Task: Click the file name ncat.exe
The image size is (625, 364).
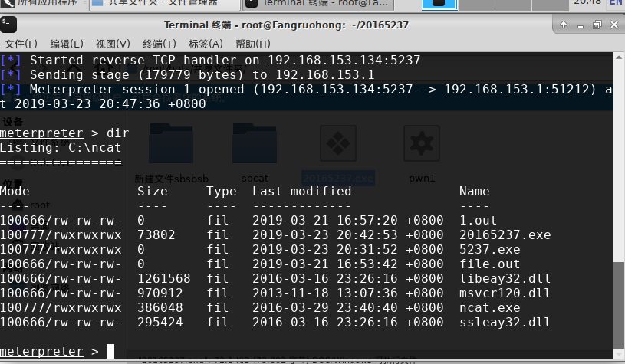Action: pyautogui.click(x=489, y=307)
